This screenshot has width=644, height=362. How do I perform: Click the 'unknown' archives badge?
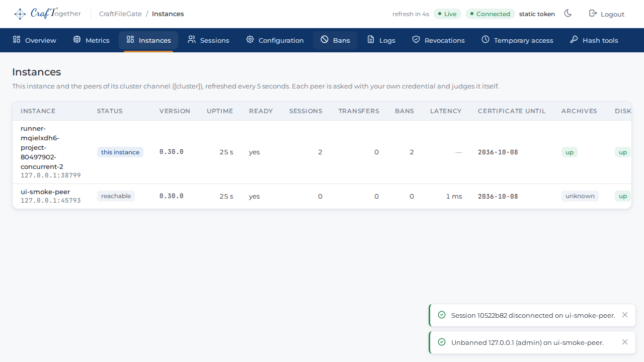pyautogui.click(x=580, y=196)
